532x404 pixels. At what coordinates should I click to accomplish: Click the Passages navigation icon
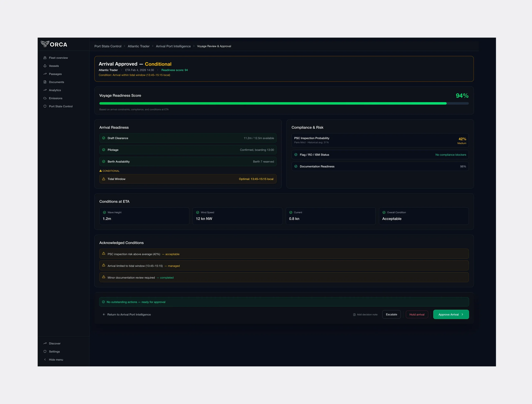point(45,74)
